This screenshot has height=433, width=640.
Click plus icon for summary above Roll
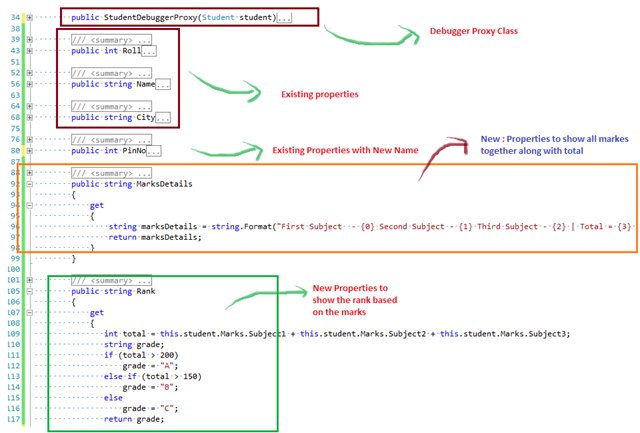click(x=30, y=40)
